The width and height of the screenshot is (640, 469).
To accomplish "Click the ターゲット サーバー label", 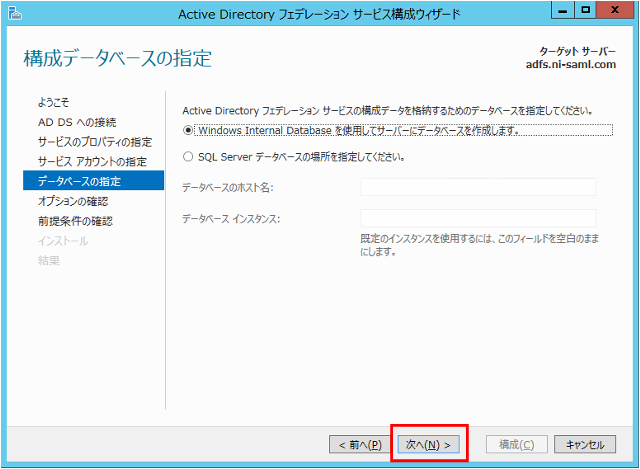I will coord(577,51).
